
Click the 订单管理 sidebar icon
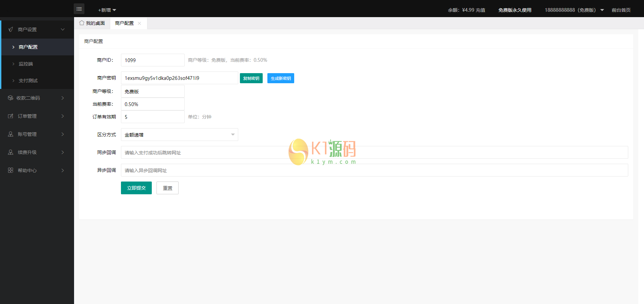[x=10, y=116]
